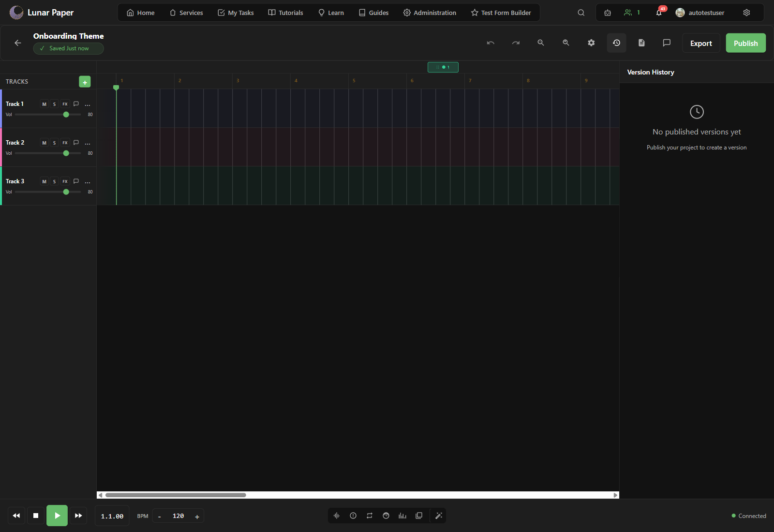Image resolution: width=774 pixels, height=532 pixels.
Task: Toggle FX on Track 2
Action: click(65, 143)
